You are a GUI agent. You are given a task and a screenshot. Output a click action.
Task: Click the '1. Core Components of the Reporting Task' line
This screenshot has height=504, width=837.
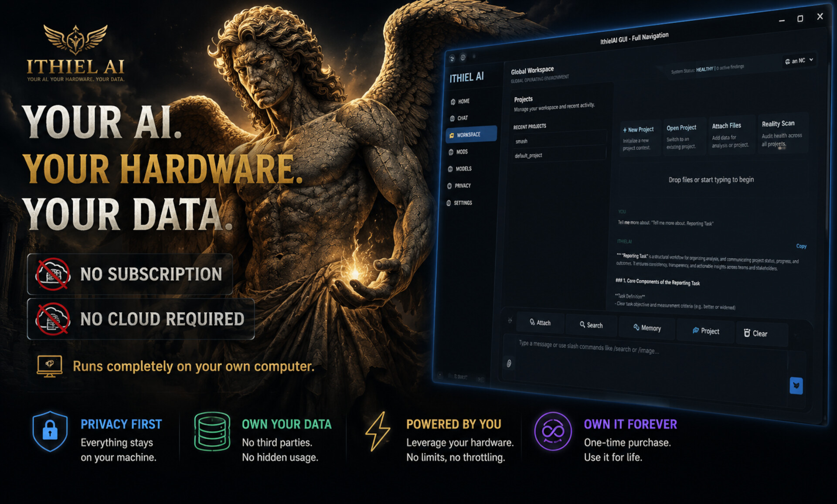pyautogui.click(x=658, y=282)
